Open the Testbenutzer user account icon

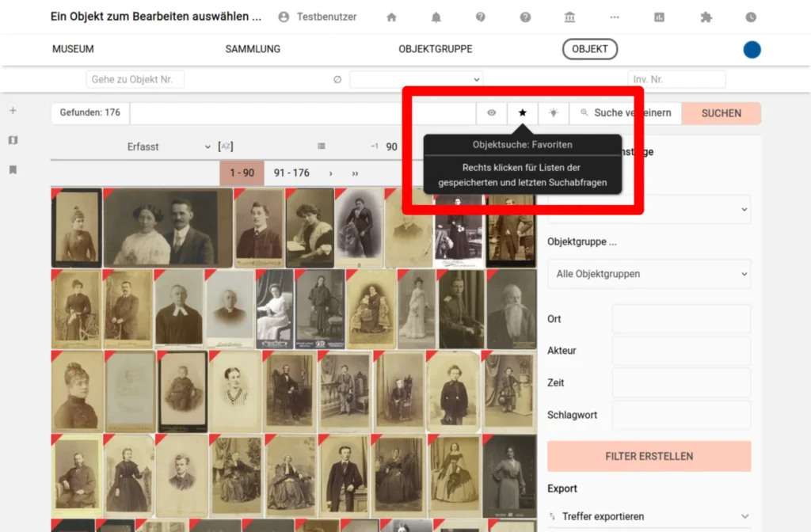[284, 17]
